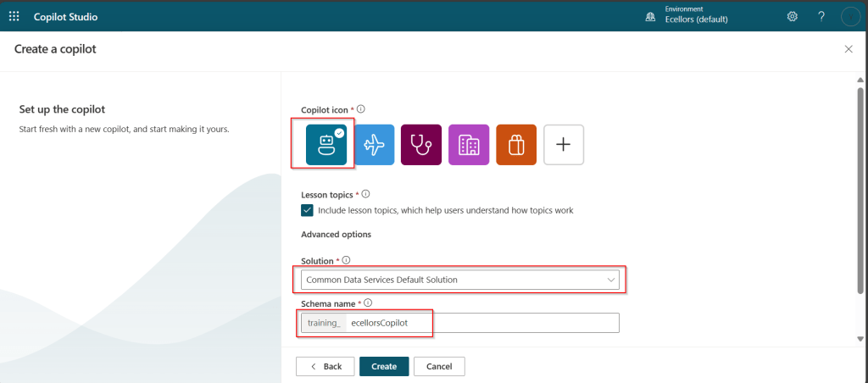Viewport: 868px width, 383px height.
Task: Uncheck Include lesson topics checkbox
Action: (307, 210)
